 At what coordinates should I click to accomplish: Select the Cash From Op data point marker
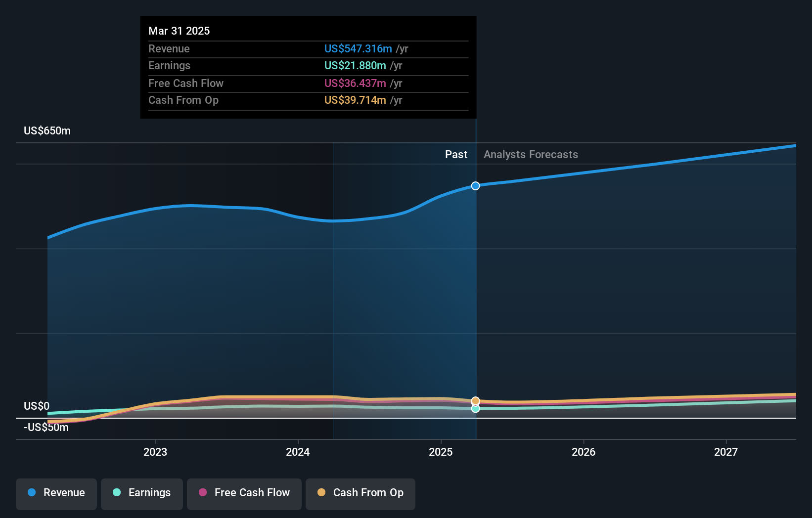475,401
